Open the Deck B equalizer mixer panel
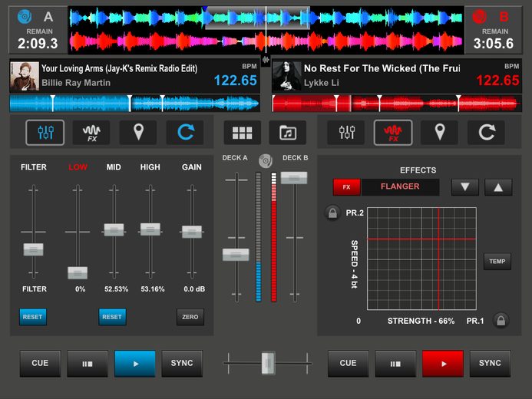This screenshot has height=399, width=532. pos(346,132)
